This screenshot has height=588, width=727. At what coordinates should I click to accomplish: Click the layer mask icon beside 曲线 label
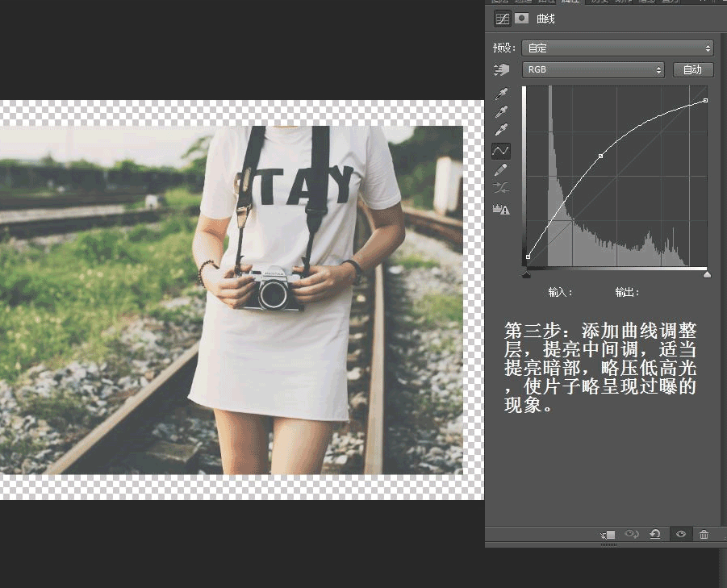(x=520, y=19)
